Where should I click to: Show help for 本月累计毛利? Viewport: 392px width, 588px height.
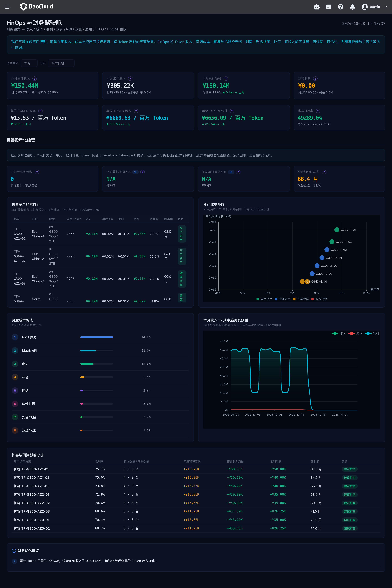click(226, 79)
